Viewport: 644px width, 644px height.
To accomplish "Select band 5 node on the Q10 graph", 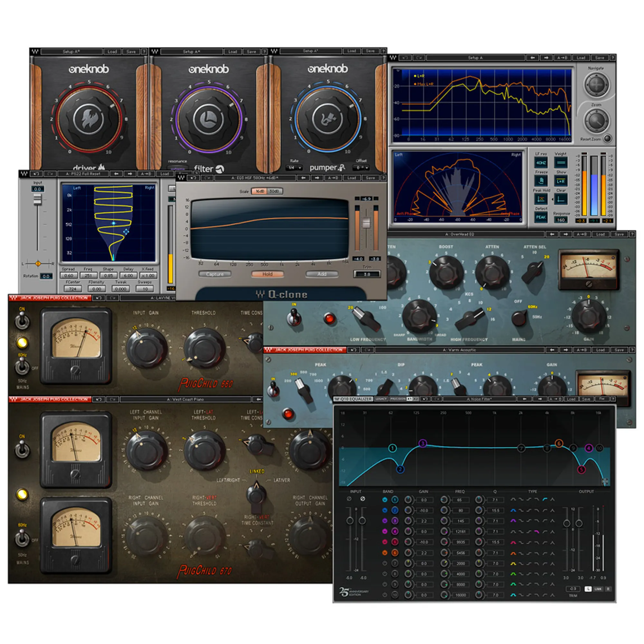I will (x=581, y=470).
